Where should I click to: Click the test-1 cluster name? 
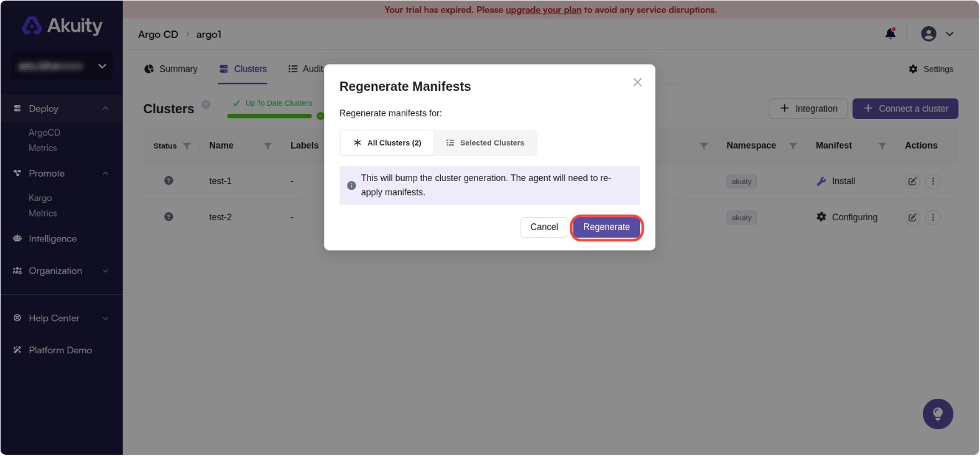click(x=220, y=181)
